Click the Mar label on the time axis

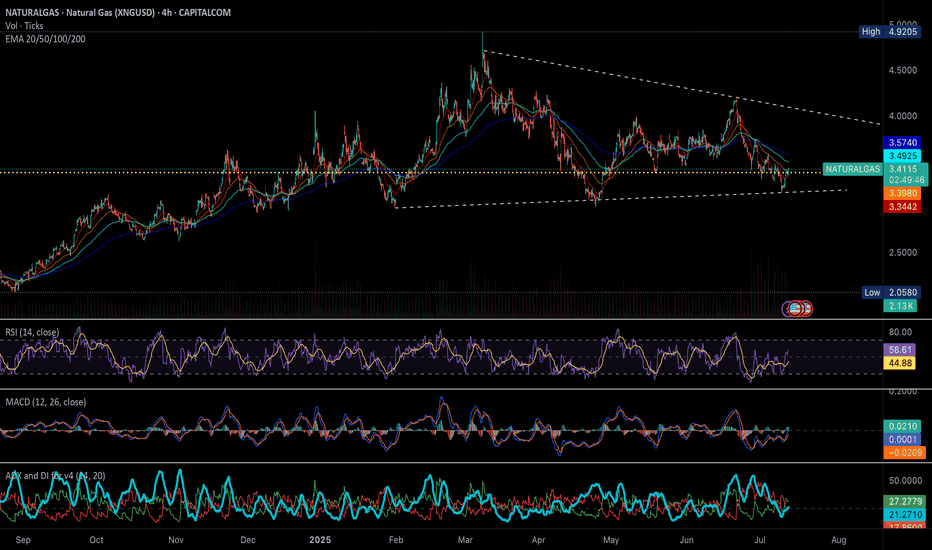pyautogui.click(x=465, y=540)
